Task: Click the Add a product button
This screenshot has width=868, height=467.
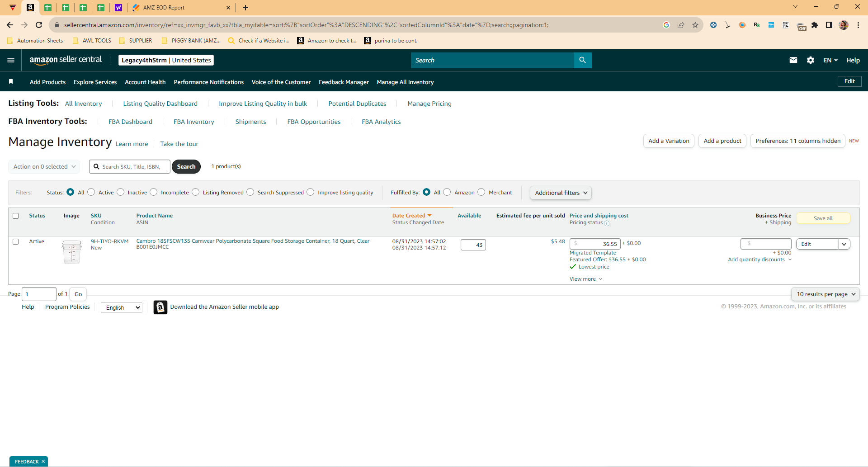Action: (x=722, y=141)
